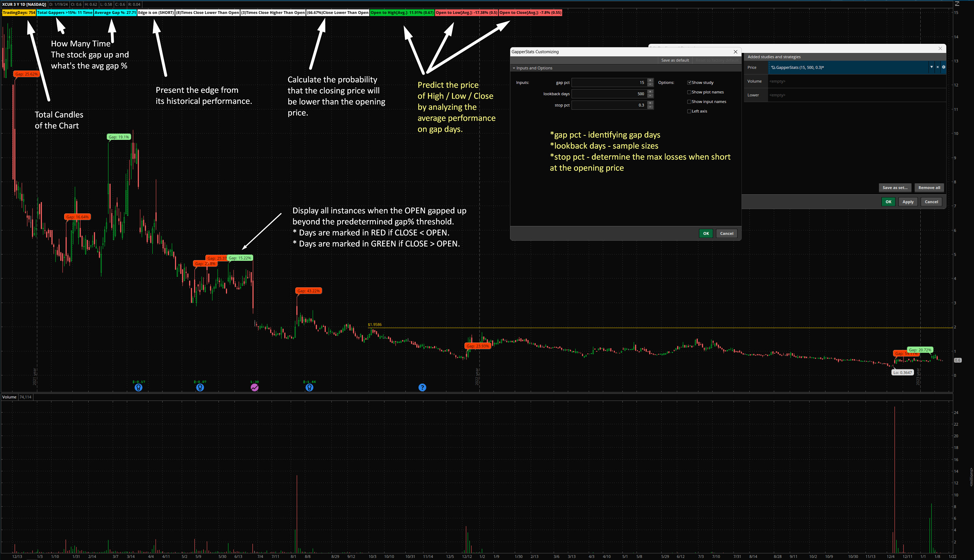Open GapperStats settings with the gear icon
The width and height of the screenshot is (974, 560).
(943, 68)
